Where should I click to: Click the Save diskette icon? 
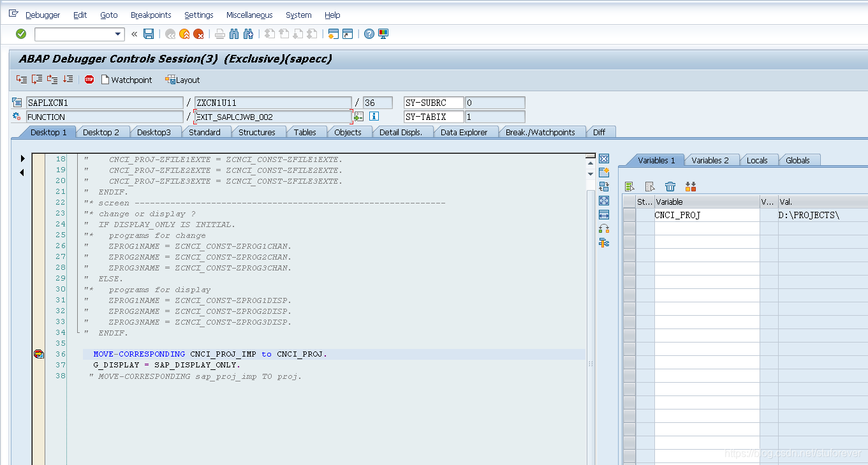point(149,34)
